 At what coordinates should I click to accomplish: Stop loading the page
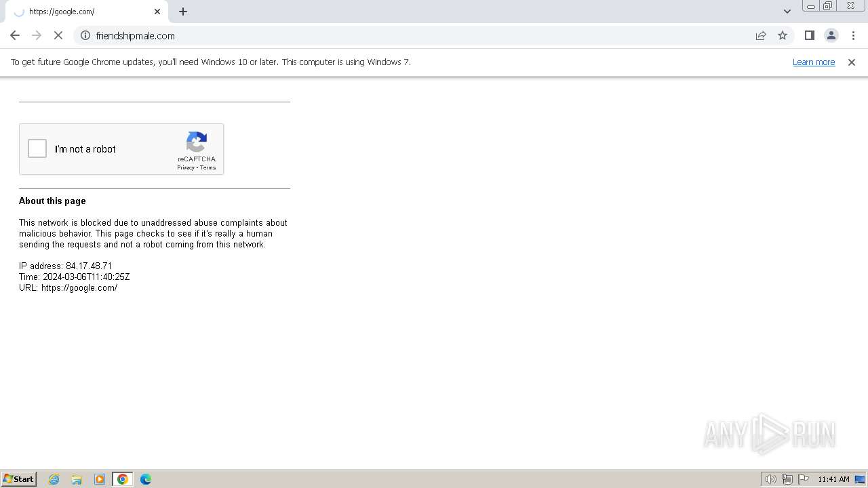[58, 35]
